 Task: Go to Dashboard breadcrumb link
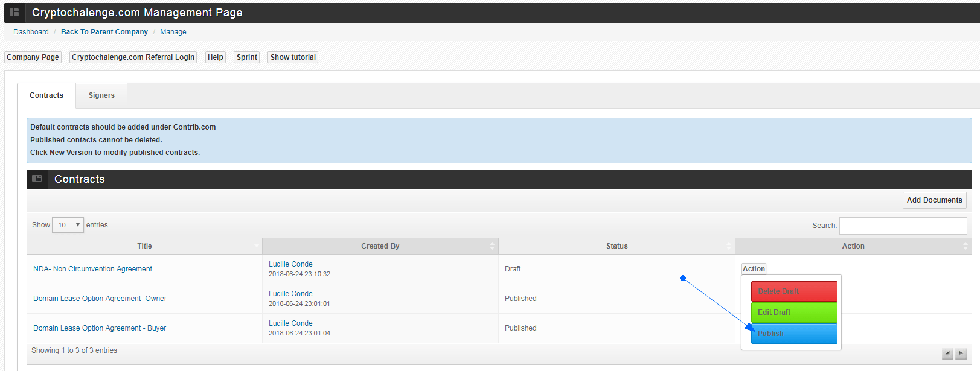31,32
